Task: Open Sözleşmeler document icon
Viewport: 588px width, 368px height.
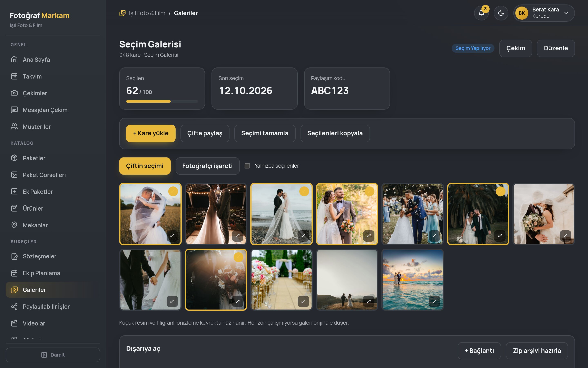Action: click(14, 256)
